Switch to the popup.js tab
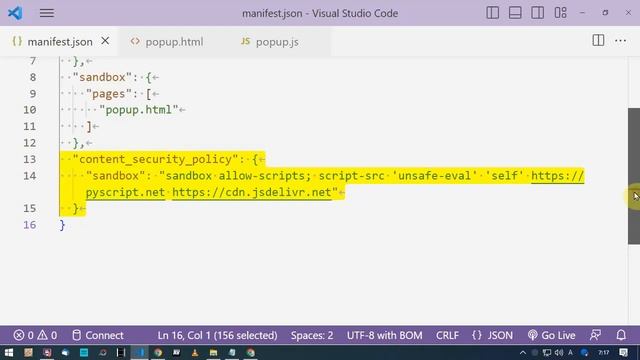 [277, 42]
